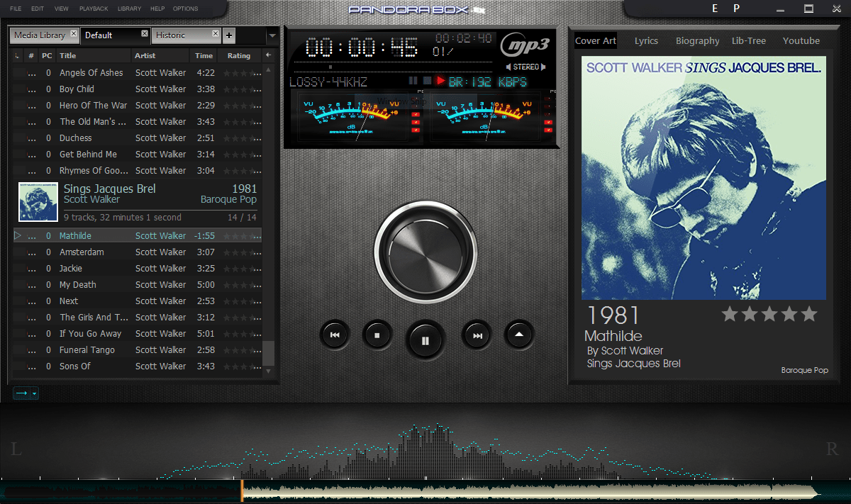The height and width of the screenshot is (504, 851).
Task: Click the orange waveform seekbar position marker
Action: 242,491
